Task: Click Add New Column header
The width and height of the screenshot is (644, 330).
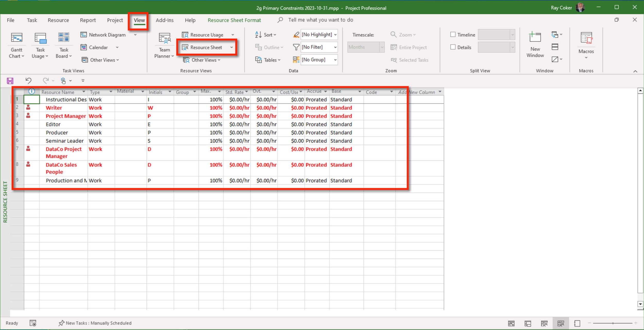Action: pyautogui.click(x=419, y=92)
